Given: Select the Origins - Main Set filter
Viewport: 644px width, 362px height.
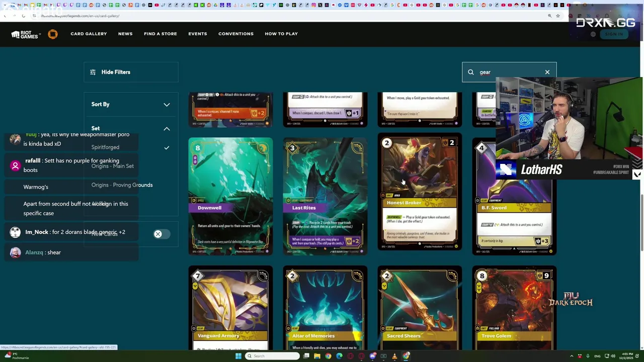Looking at the screenshot, I should tap(113, 166).
